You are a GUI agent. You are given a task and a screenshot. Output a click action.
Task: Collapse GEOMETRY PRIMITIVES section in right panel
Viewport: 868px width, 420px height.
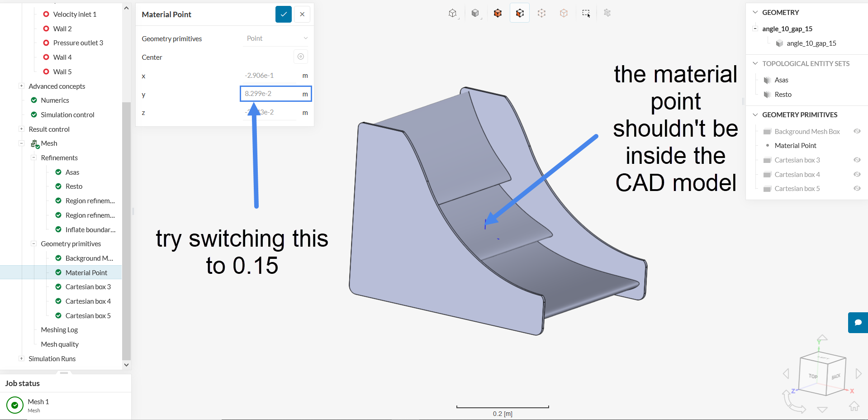point(755,115)
